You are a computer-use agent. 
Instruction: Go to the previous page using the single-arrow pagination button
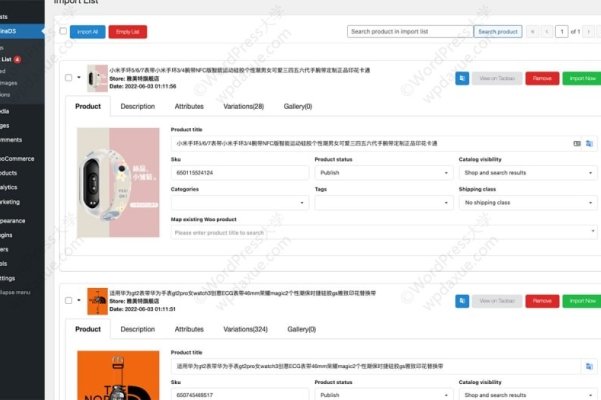point(547,31)
